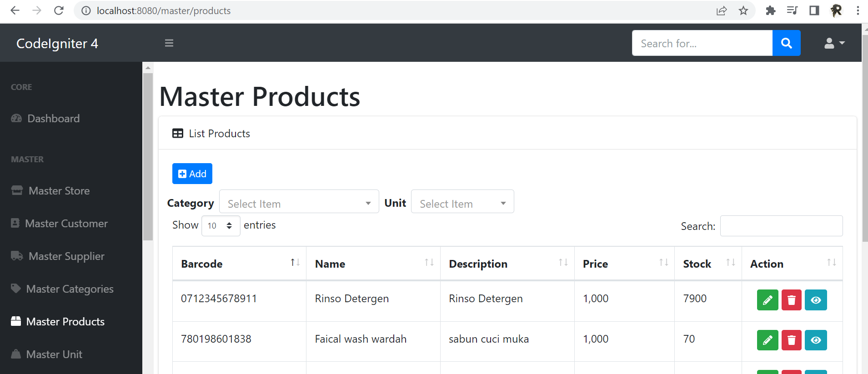Open the browser three-dot menu
This screenshot has height=374, width=868.
[x=858, y=10]
